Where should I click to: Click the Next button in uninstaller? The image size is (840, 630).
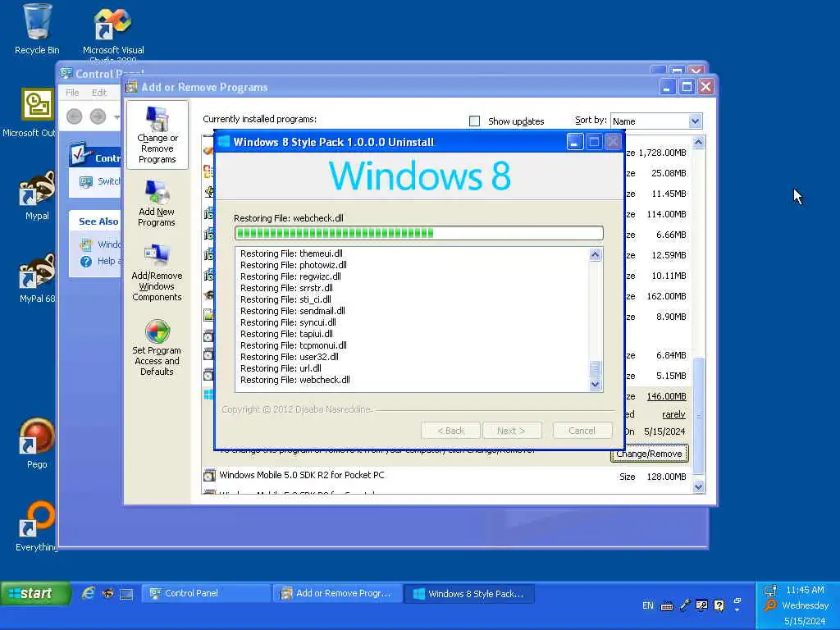pos(511,431)
